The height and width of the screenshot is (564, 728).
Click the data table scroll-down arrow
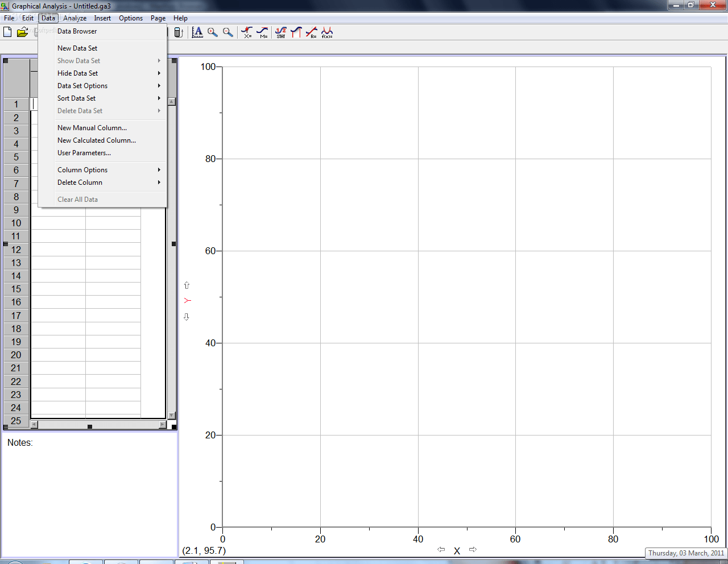coord(172,416)
